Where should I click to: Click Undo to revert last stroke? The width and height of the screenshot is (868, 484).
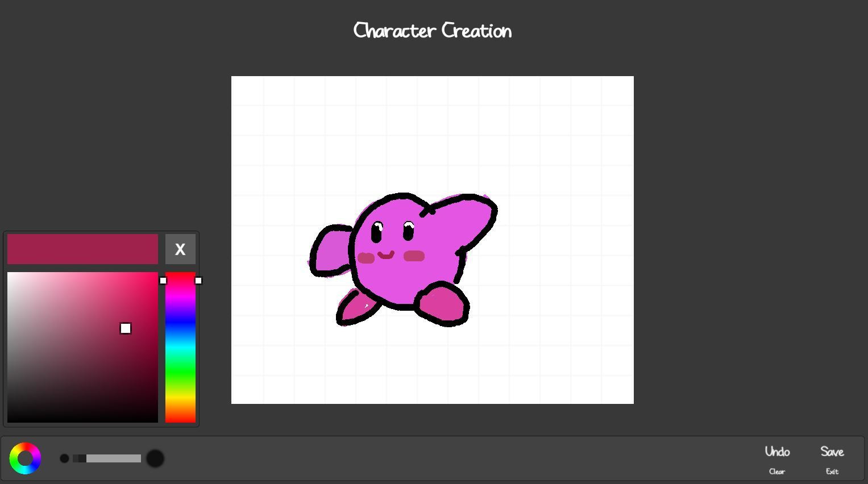(x=777, y=452)
